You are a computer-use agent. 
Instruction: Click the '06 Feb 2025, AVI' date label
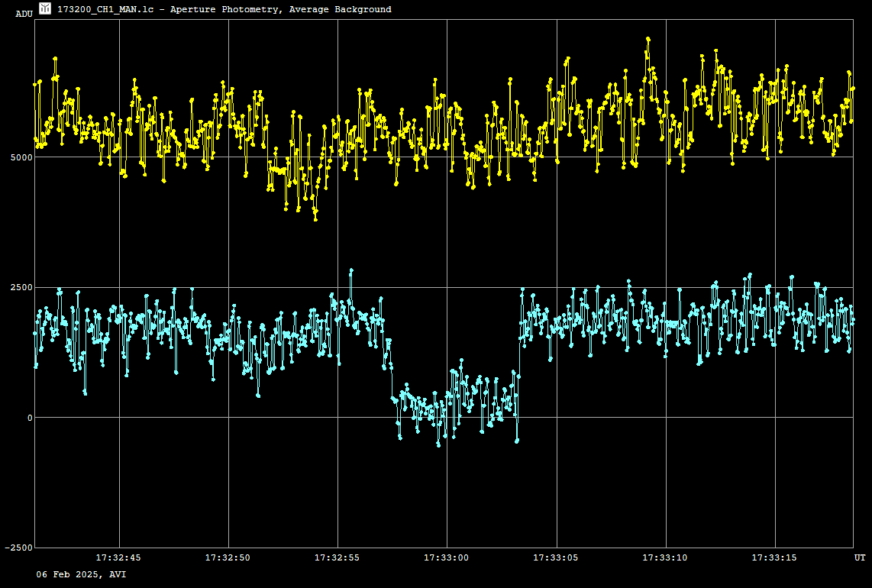pyautogui.click(x=81, y=575)
